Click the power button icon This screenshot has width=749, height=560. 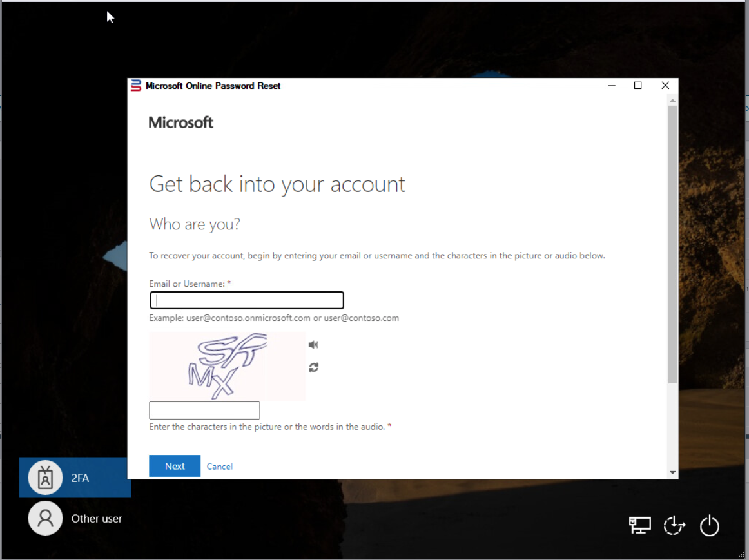pyautogui.click(x=709, y=526)
